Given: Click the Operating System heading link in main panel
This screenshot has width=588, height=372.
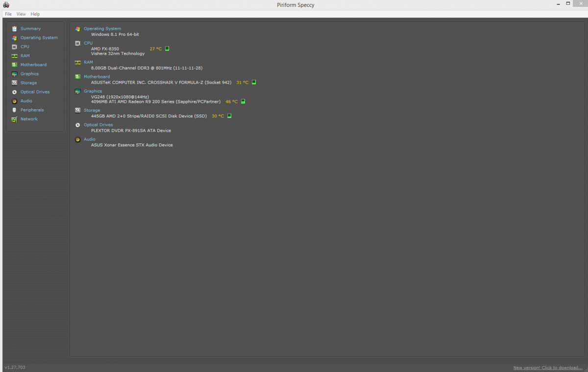Looking at the screenshot, I should coord(102,28).
